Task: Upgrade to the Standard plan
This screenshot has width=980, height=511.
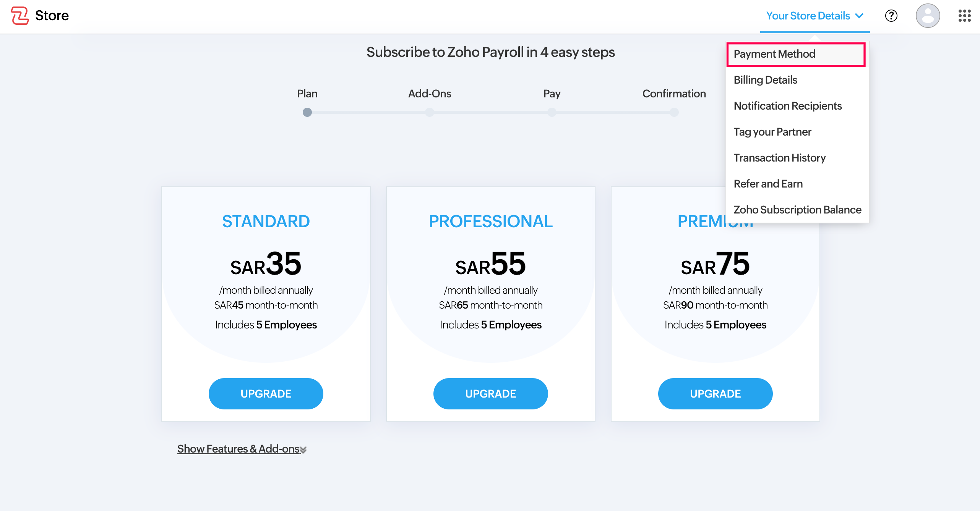Action: [266, 393]
